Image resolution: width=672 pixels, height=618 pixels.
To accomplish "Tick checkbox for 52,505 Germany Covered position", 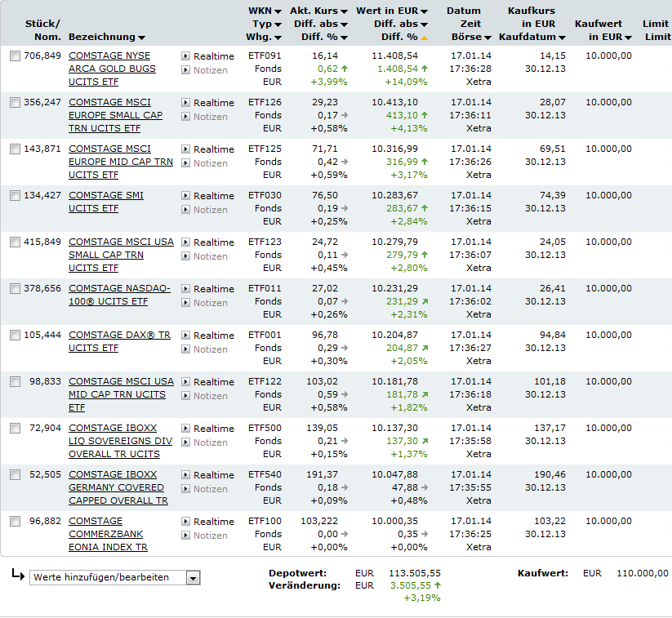I will [x=15, y=475].
